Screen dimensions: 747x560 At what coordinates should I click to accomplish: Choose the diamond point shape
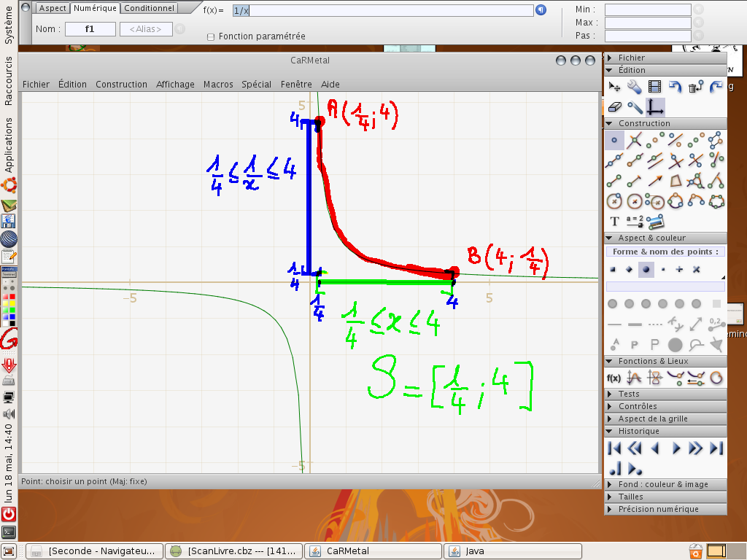click(x=629, y=270)
